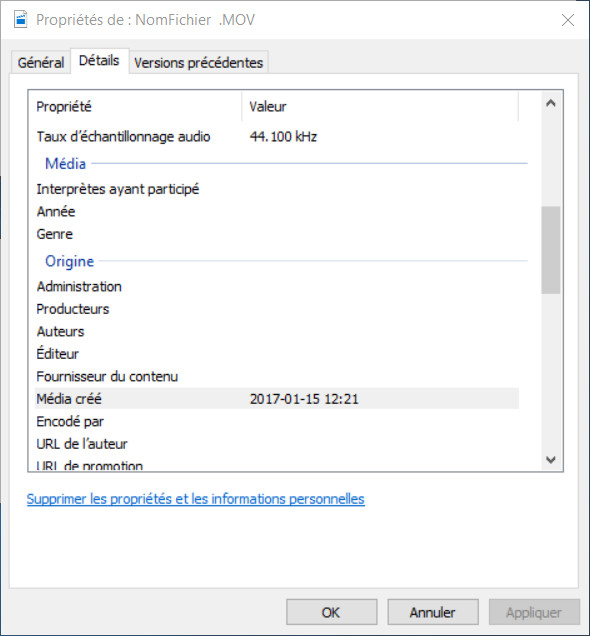The width and height of the screenshot is (590, 636).
Task: Click the Année value field
Action: (380, 211)
